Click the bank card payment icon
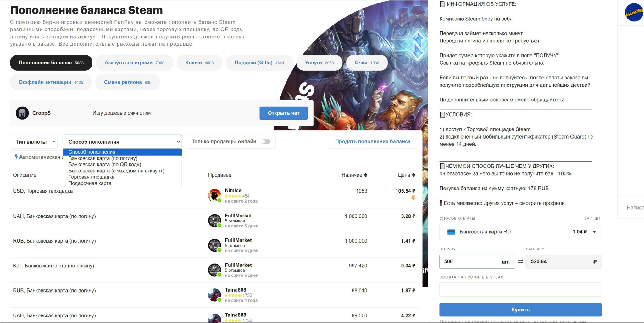This screenshot has width=644, height=323. 451,232
